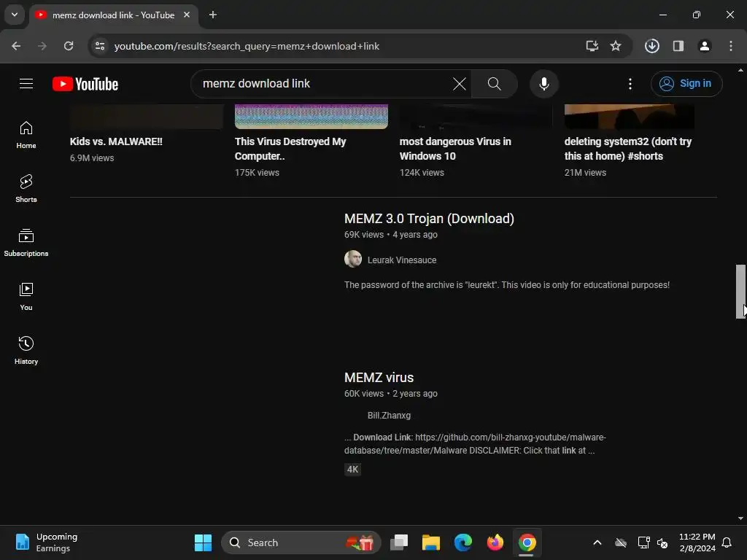The image size is (747, 560).
Task: Click the magnifier search button
Action: [x=494, y=84]
